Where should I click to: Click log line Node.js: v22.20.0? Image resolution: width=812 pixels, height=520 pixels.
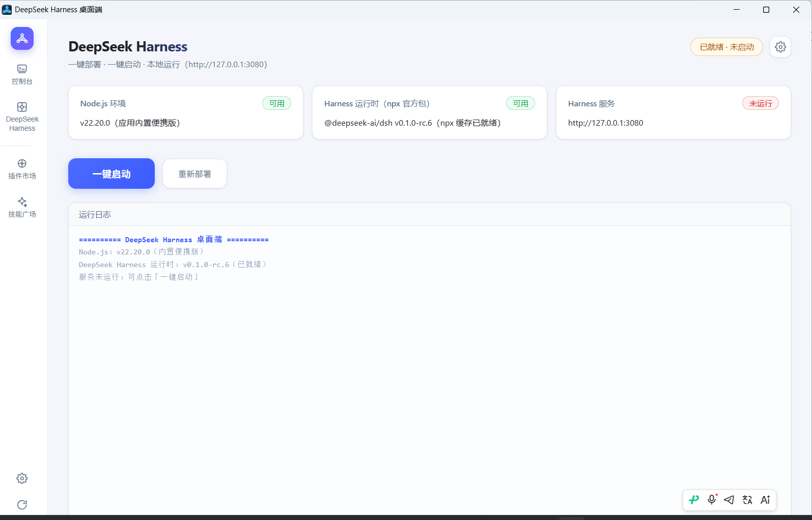click(142, 252)
